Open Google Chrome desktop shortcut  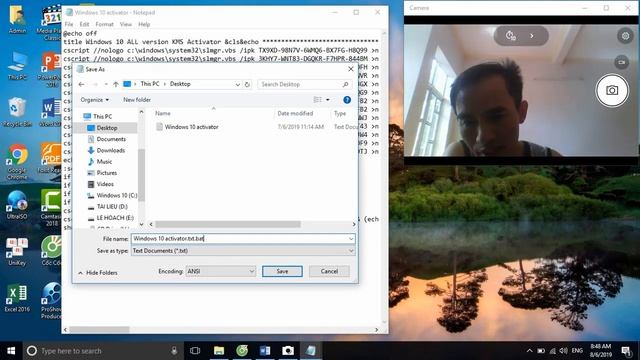[17, 162]
